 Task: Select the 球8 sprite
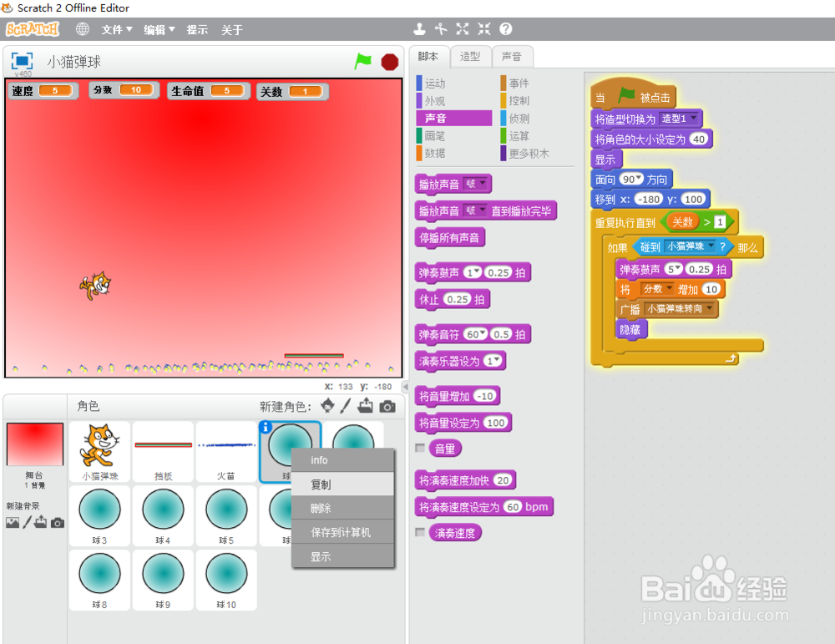click(99, 580)
